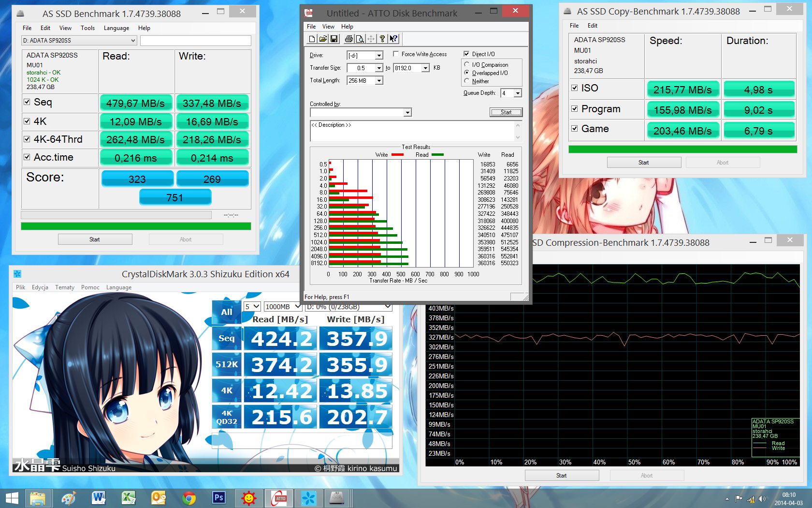The image size is (812, 508).
Task: Click the context help arrow icon
Action: [x=393, y=39]
